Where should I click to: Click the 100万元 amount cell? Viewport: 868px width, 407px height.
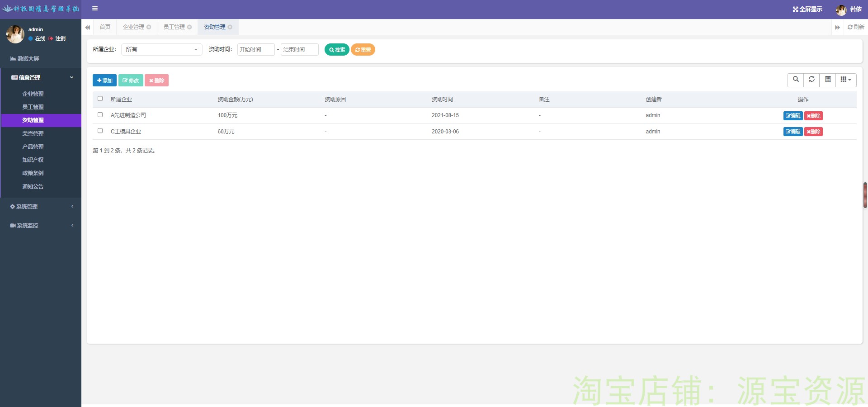coord(227,115)
